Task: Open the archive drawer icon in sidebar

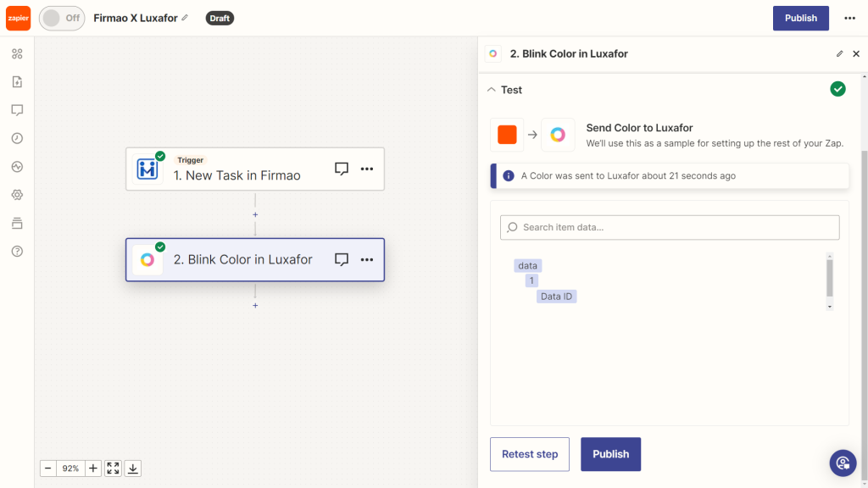Action: click(17, 222)
